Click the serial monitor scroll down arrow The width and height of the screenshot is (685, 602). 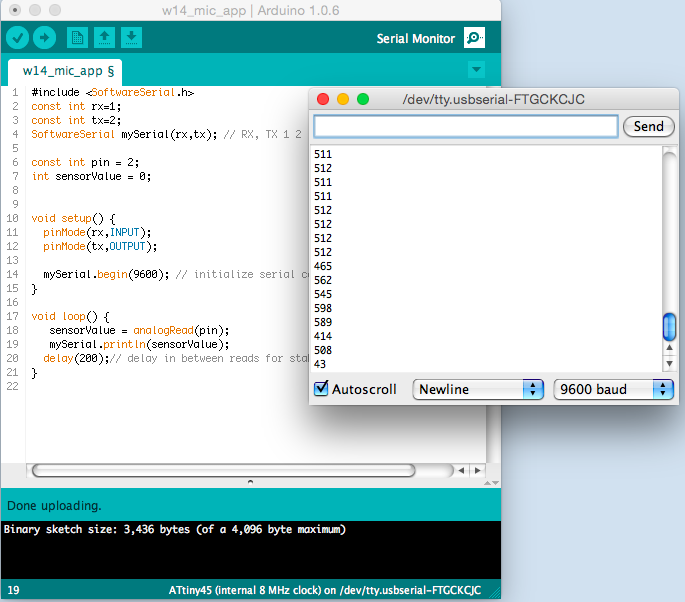[669, 363]
